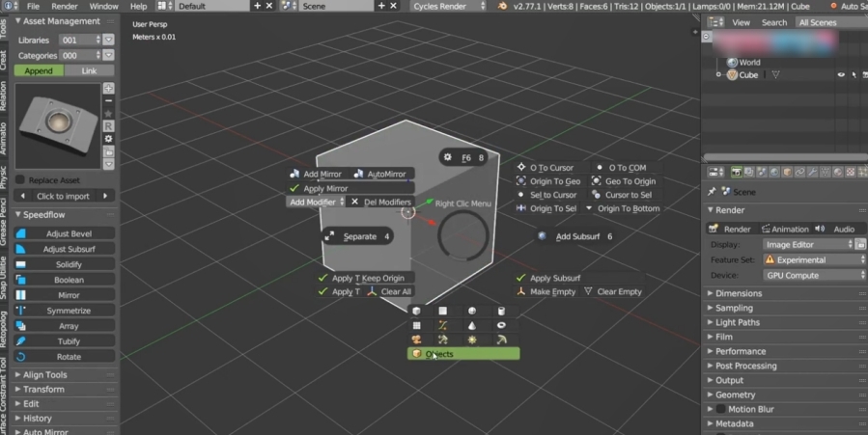Add a grid primitive icon

[x=416, y=326]
